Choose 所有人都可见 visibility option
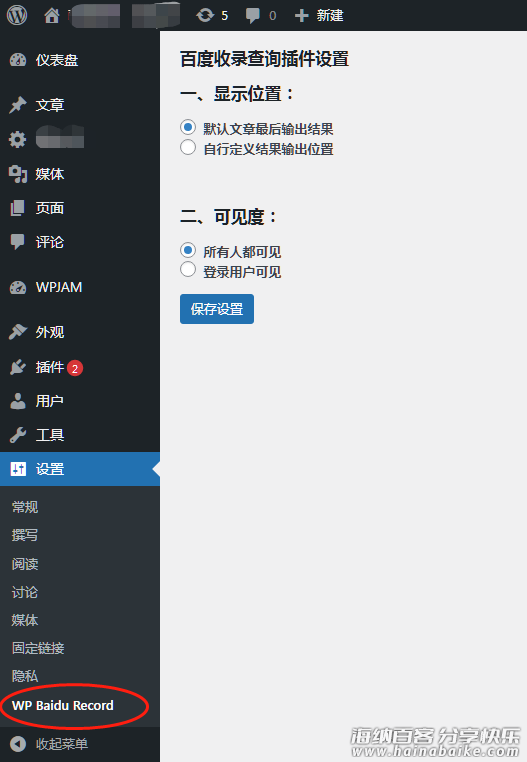The image size is (527, 762). pos(188,250)
